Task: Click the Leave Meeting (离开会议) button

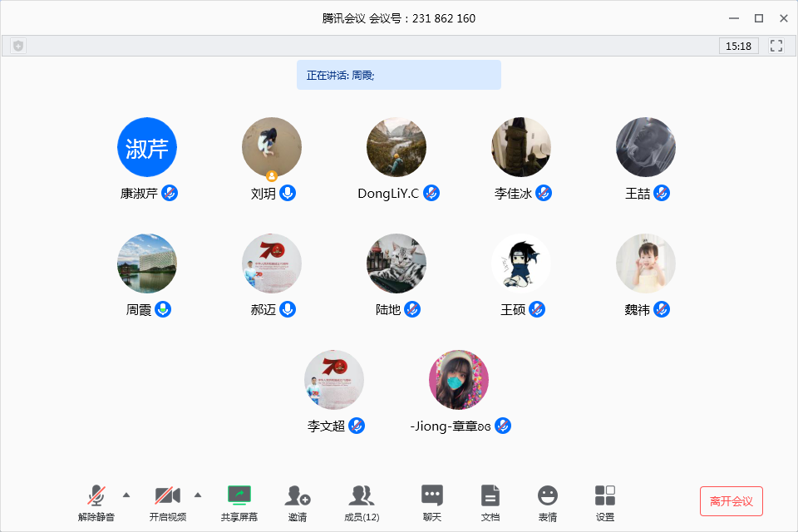Action: coord(731,501)
